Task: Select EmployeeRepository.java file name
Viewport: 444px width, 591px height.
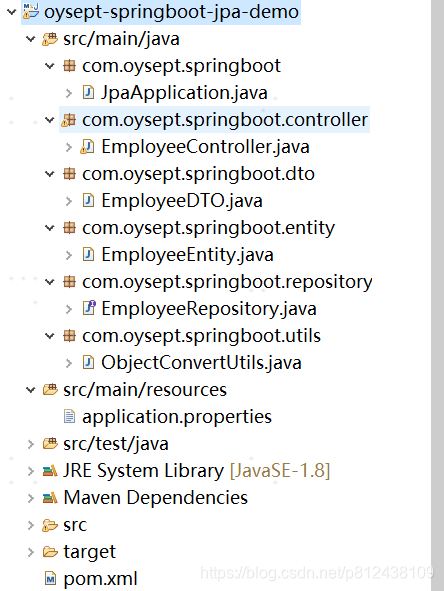Action: pos(209,309)
